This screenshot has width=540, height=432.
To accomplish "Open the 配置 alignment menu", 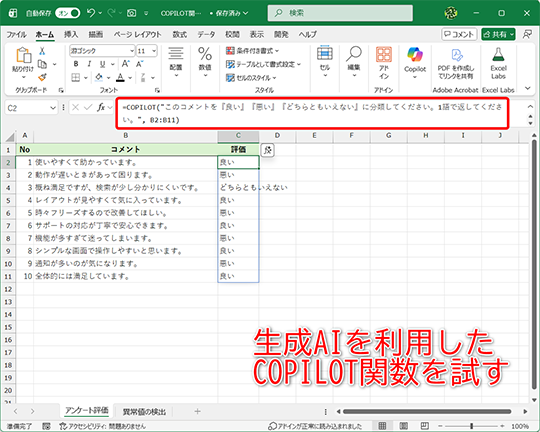I will pyautogui.click(x=176, y=61).
